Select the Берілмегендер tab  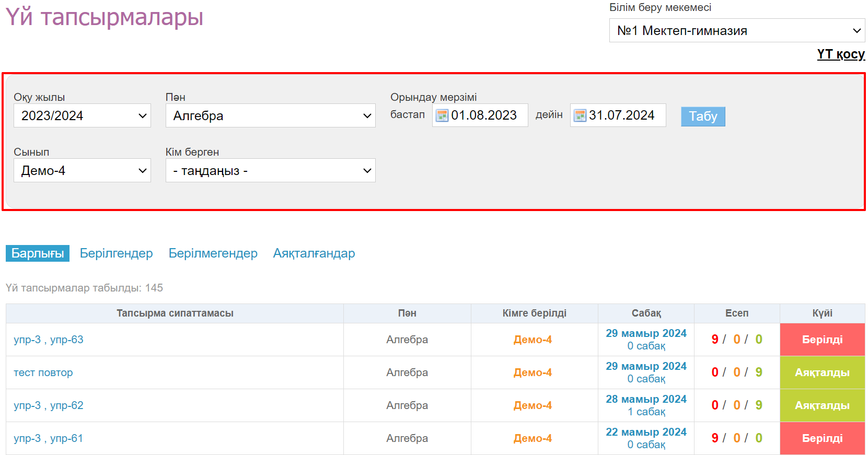(x=213, y=253)
